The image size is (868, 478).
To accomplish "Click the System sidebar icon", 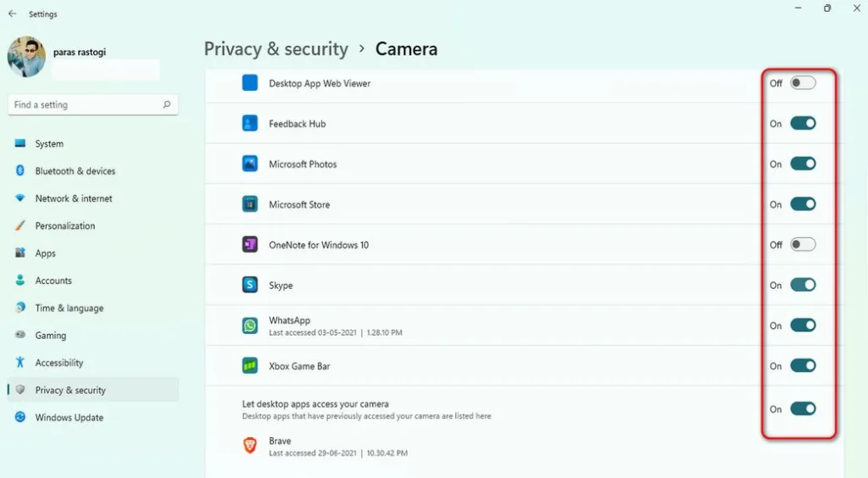I will point(20,143).
